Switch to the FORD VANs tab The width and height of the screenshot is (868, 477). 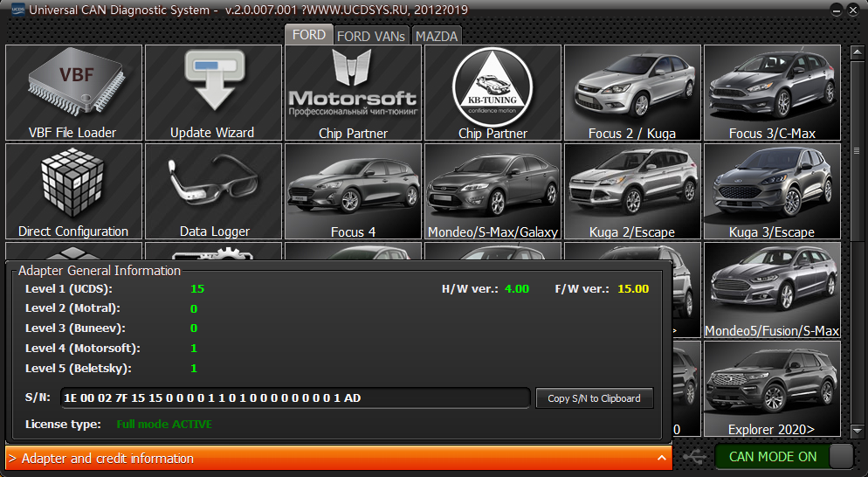(371, 36)
